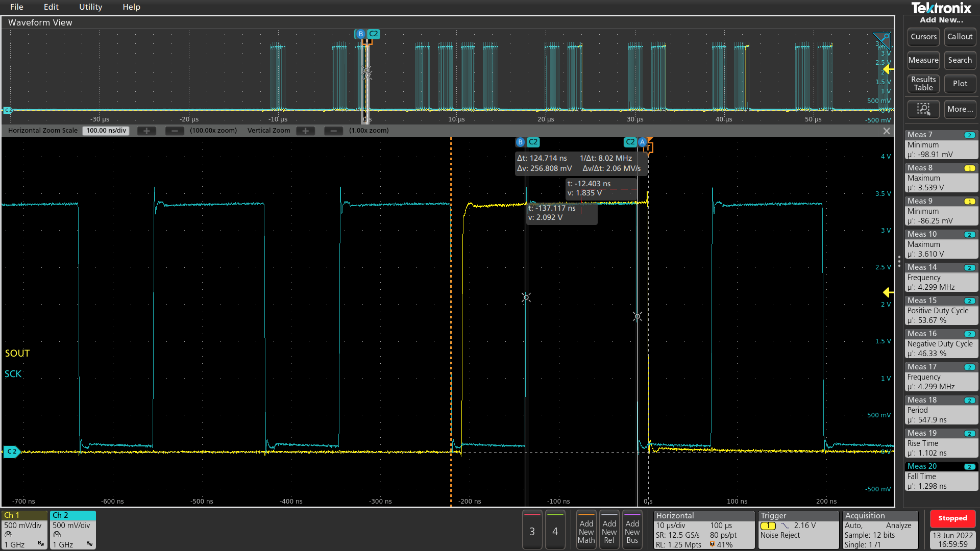Increase horizontal zoom with plus button
Screen dimensions: 980x551
146,131
